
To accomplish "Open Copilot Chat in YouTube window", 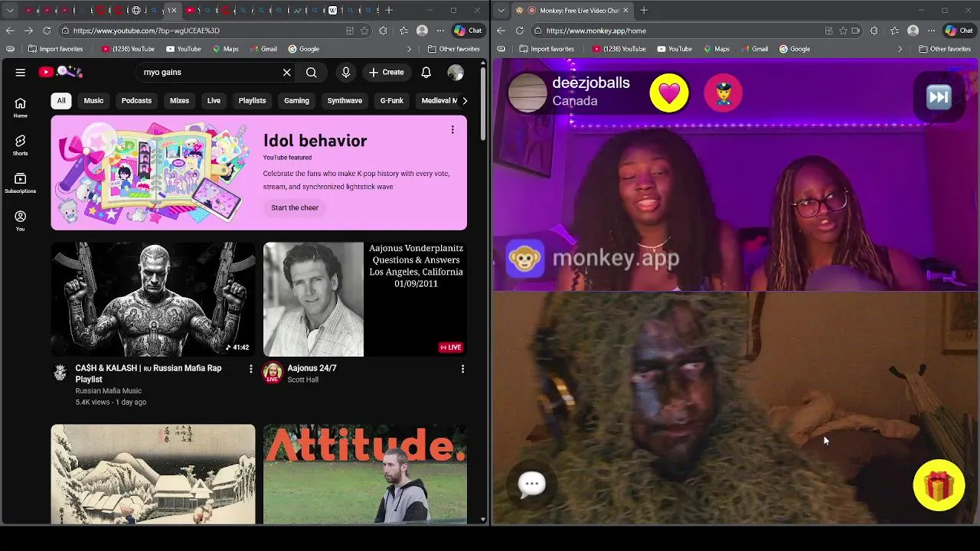I will (x=468, y=31).
